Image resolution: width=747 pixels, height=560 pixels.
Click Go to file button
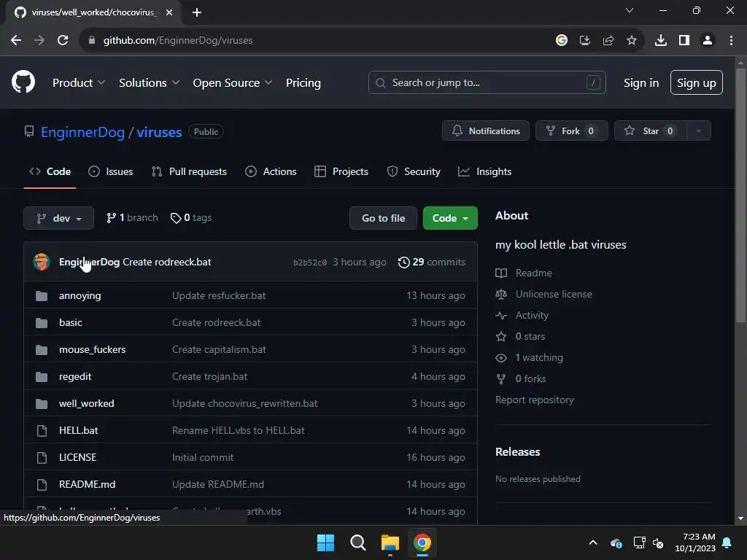click(384, 218)
